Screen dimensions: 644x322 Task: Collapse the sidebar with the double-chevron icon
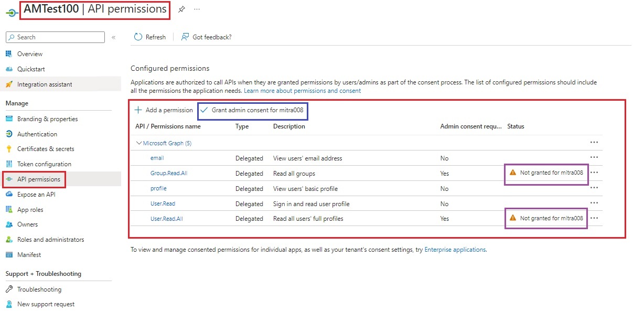click(113, 37)
